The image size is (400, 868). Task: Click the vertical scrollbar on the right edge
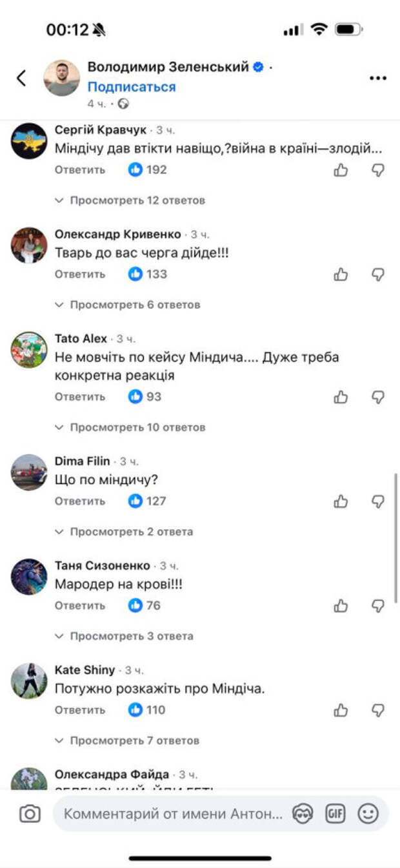pyautogui.click(x=395, y=537)
